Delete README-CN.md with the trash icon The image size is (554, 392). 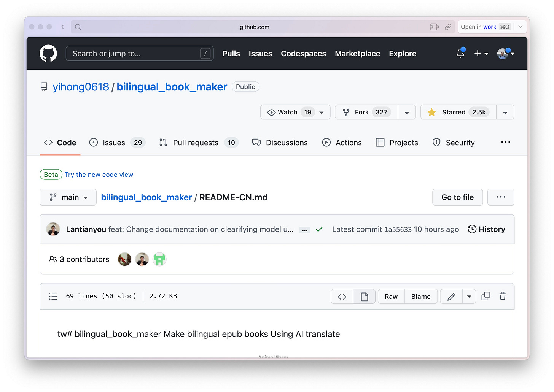click(503, 296)
